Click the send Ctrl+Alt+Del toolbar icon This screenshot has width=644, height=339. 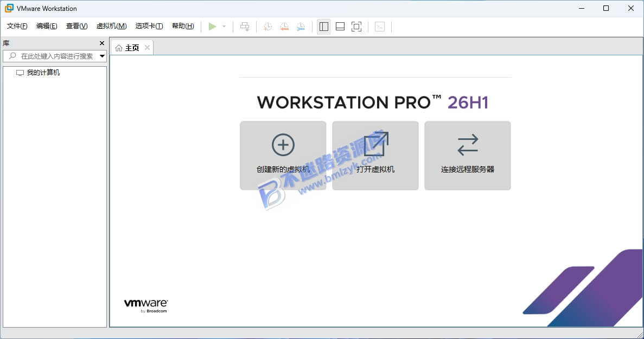click(245, 27)
